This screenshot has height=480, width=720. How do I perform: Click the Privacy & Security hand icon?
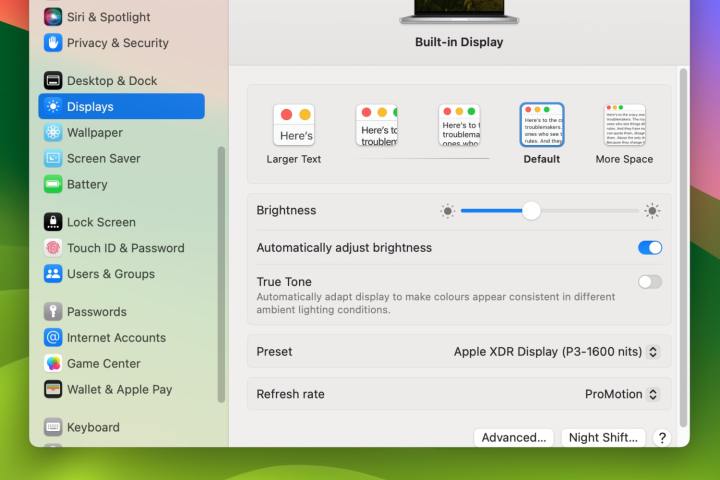tap(53, 43)
